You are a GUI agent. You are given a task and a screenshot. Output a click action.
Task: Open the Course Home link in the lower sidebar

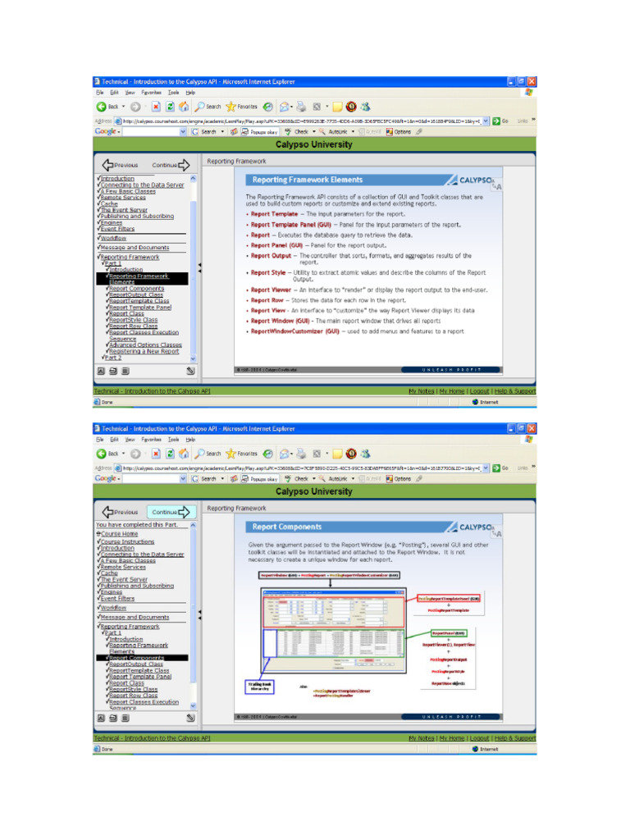120,533
